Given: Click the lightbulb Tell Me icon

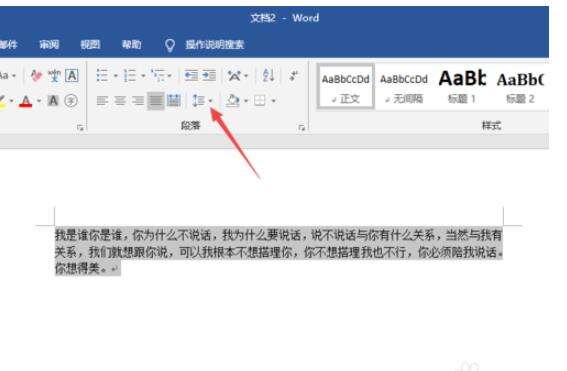Looking at the screenshot, I should click(x=170, y=45).
